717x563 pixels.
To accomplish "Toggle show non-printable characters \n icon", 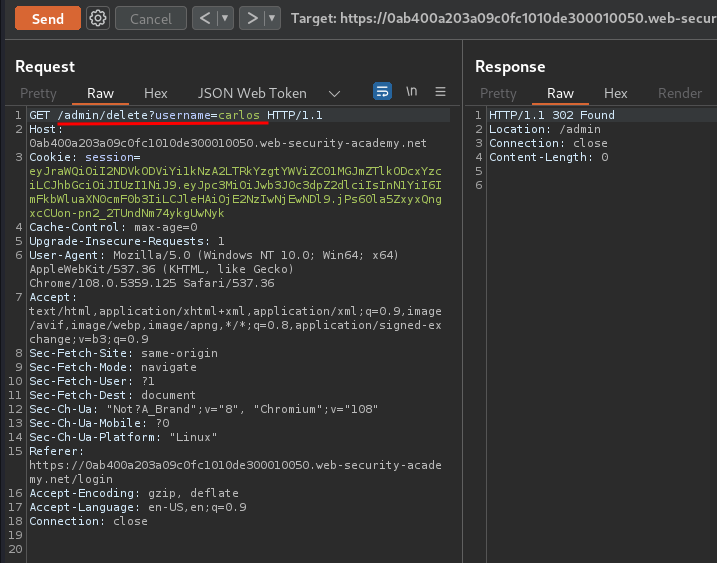I will click(x=412, y=91).
